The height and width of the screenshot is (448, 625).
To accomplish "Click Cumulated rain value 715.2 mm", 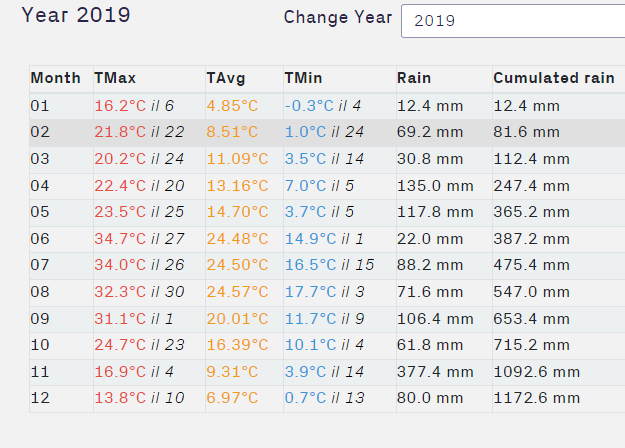I will (532, 345).
